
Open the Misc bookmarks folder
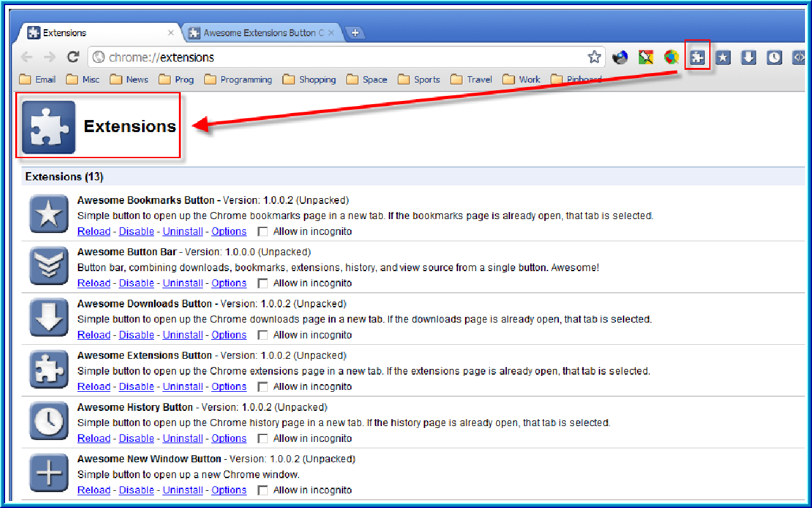tap(83, 79)
